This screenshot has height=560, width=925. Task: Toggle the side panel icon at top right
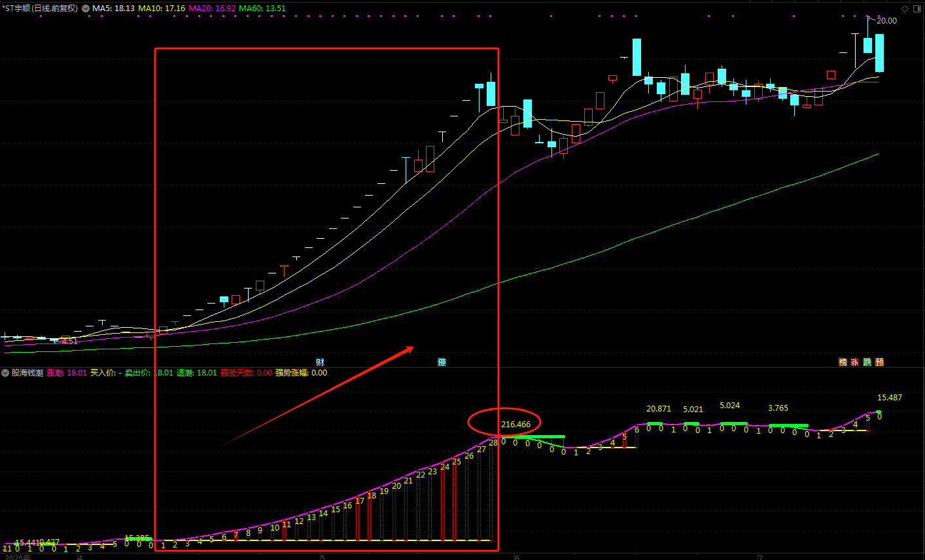point(916,9)
